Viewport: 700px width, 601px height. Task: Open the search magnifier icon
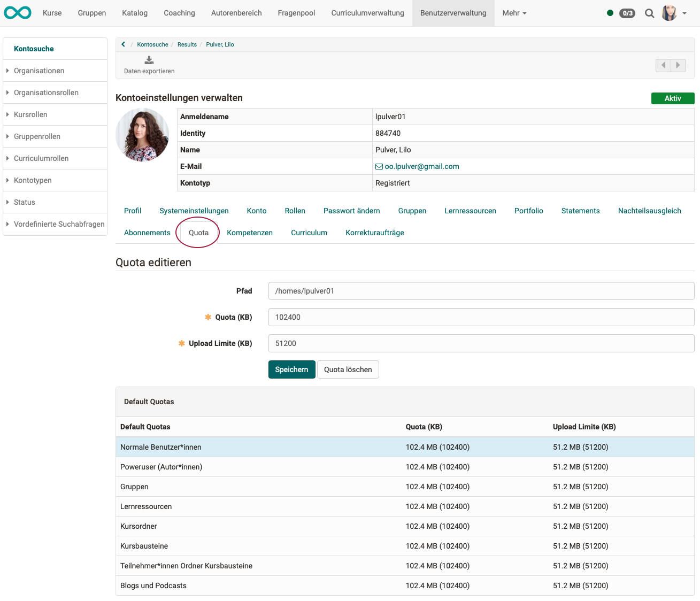coord(649,13)
